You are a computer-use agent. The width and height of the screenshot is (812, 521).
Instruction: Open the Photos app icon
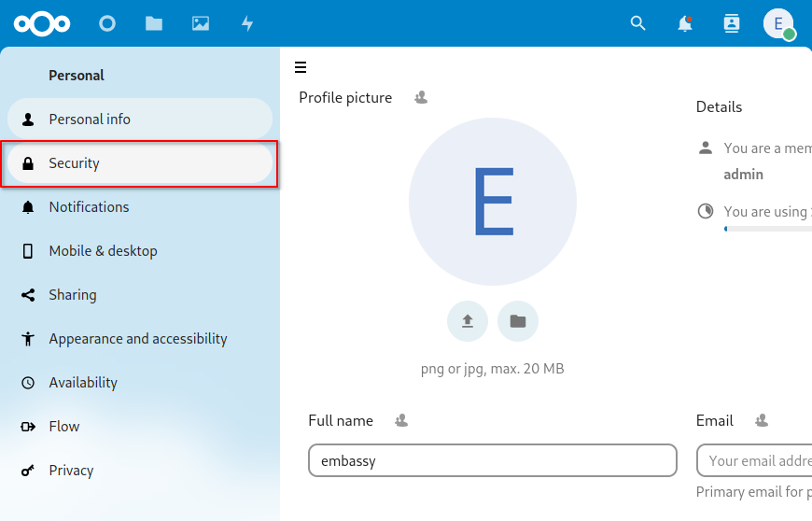click(201, 23)
